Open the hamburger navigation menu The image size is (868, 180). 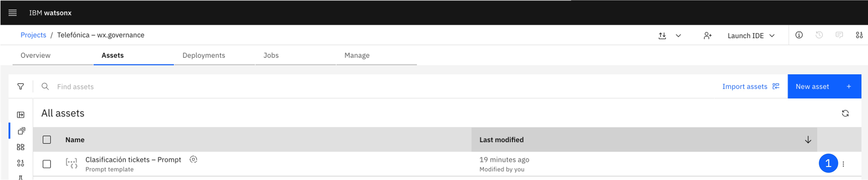(12, 13)
